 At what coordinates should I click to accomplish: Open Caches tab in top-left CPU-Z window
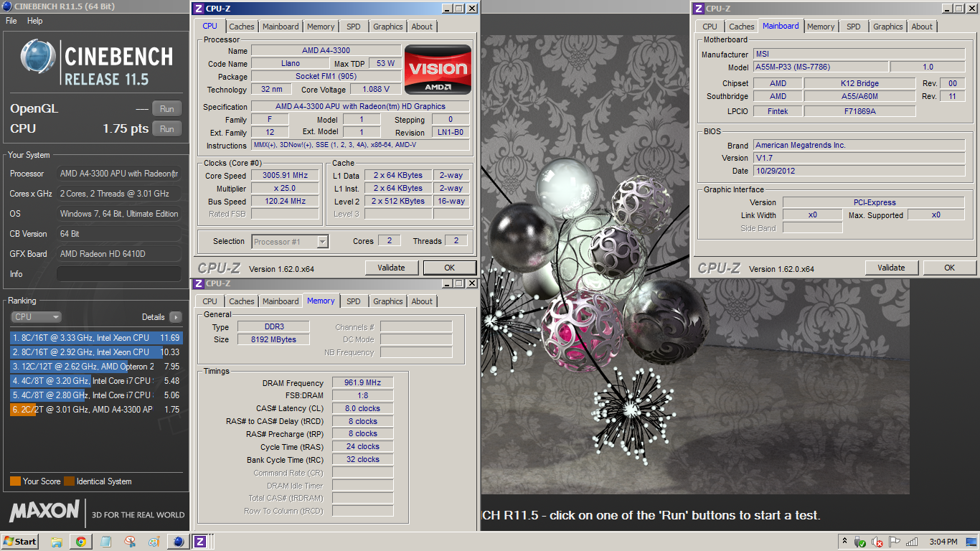(x=242, y=27)
